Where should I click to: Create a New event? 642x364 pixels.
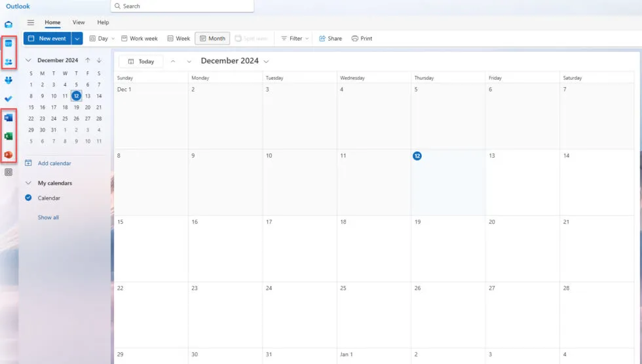tap(47, 39)
